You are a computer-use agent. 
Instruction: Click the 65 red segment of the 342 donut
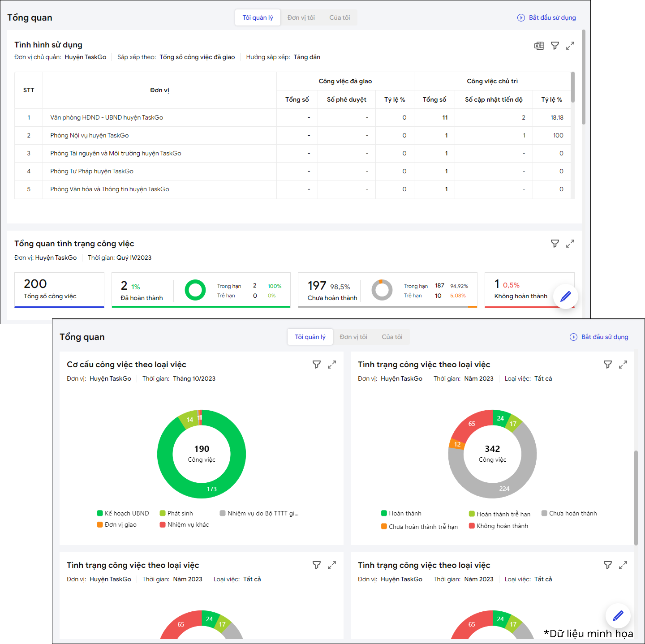tap(472, 424)
